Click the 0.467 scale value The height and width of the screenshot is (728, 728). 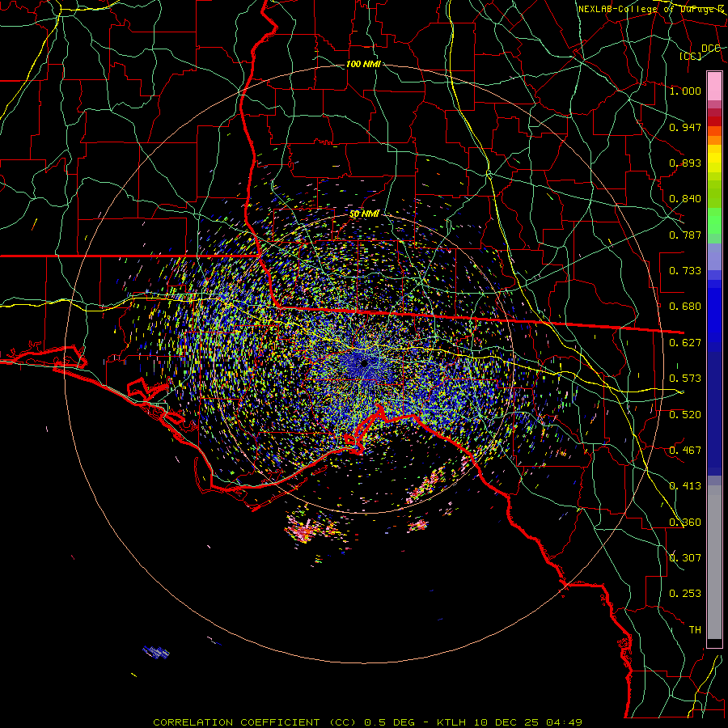click(685, 451)
